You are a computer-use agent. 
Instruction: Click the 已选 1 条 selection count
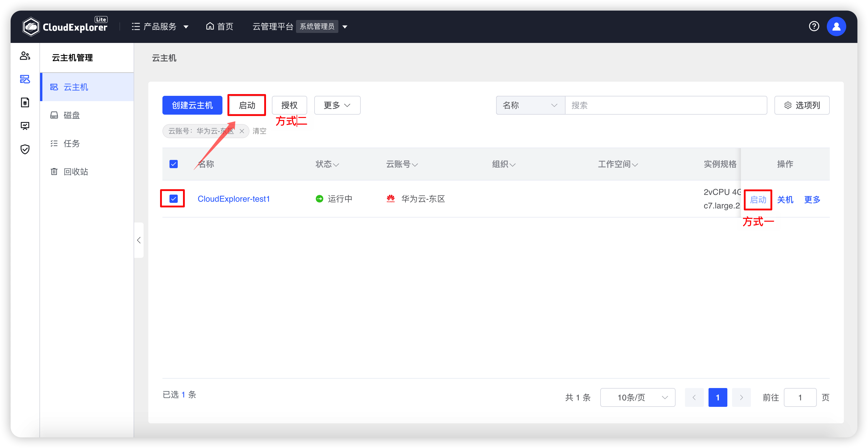coord(179,394)
